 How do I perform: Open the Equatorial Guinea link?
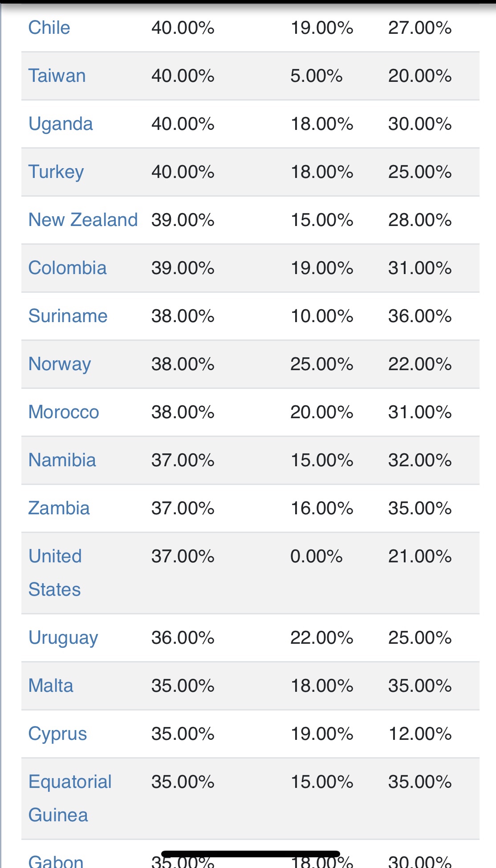[x=70, y=798]
